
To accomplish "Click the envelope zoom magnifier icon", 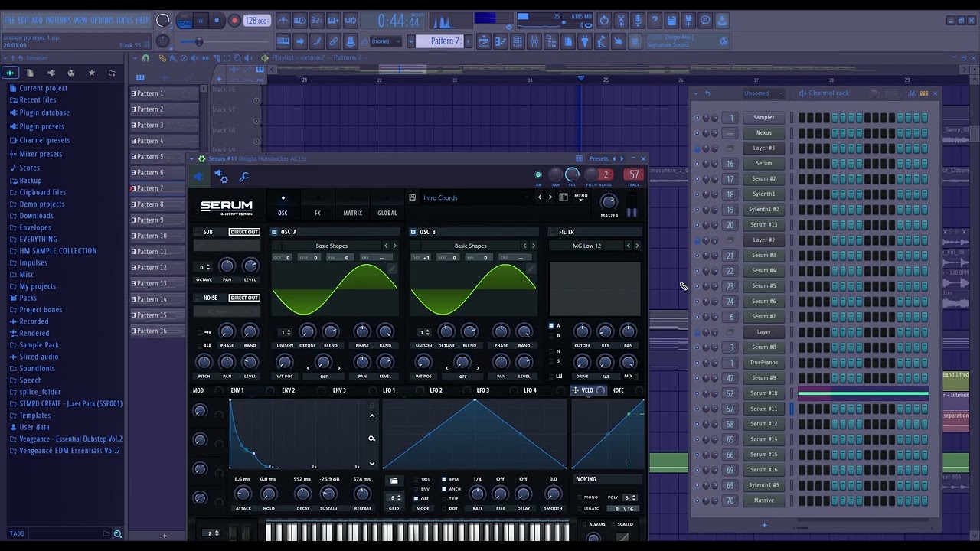I will [371, 439].
